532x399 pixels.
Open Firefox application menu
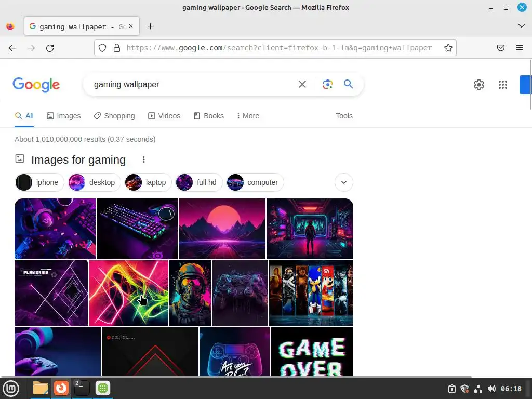[x=520, y=48]
